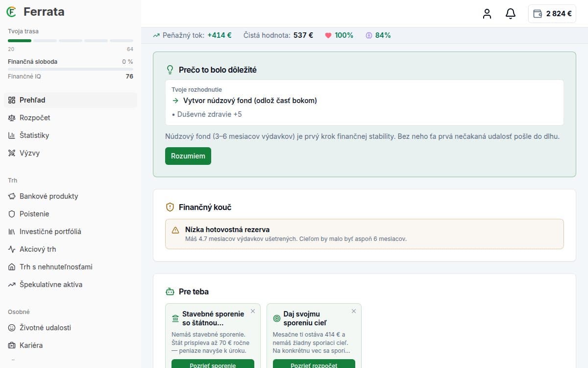
Task: Click the heart health 100% indicator
Action: [x=339, y=35]
